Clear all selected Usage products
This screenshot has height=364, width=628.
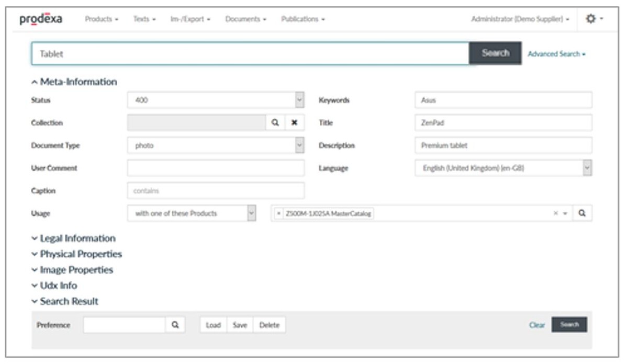(556, 213)
